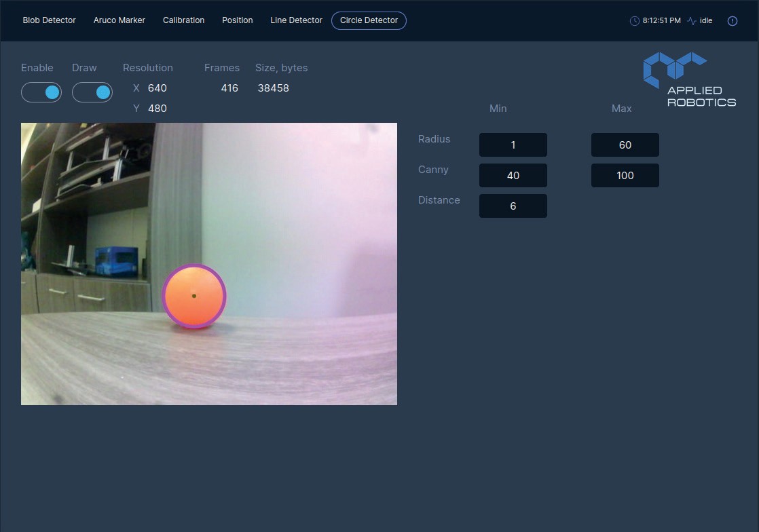This screenshot has width=759, height=532.
Task: Open the Blob Detector tab
Action: (x=50, y=20)
